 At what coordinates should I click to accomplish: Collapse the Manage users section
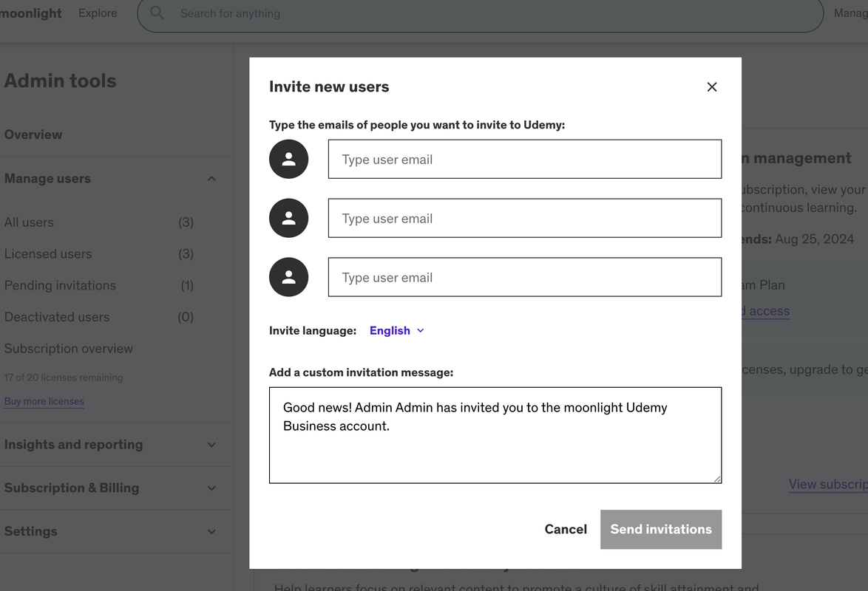111,179
